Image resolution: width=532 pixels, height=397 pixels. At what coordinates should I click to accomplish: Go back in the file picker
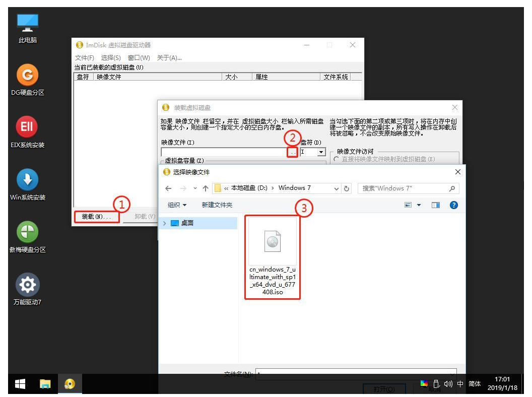168,188
